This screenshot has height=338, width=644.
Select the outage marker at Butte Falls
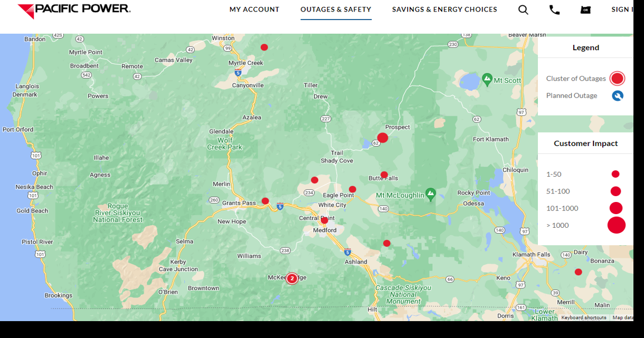click(384, 175)
